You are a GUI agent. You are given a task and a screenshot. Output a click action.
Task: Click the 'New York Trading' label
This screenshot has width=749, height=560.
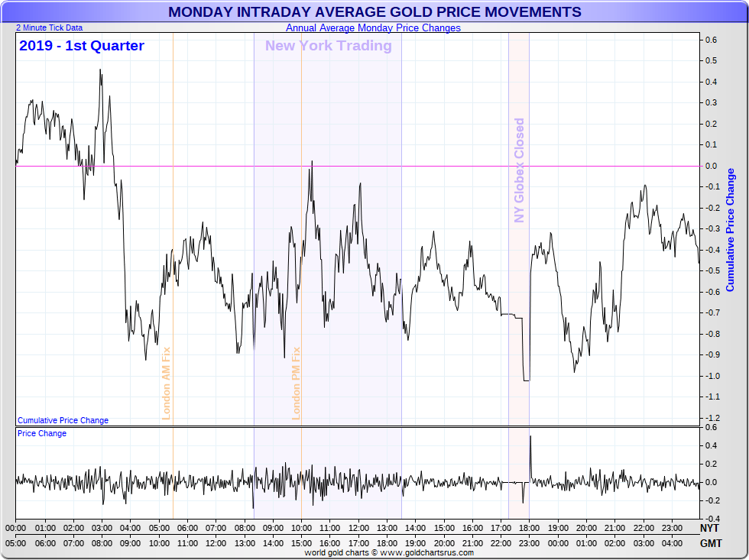click(x=329, y=46)
